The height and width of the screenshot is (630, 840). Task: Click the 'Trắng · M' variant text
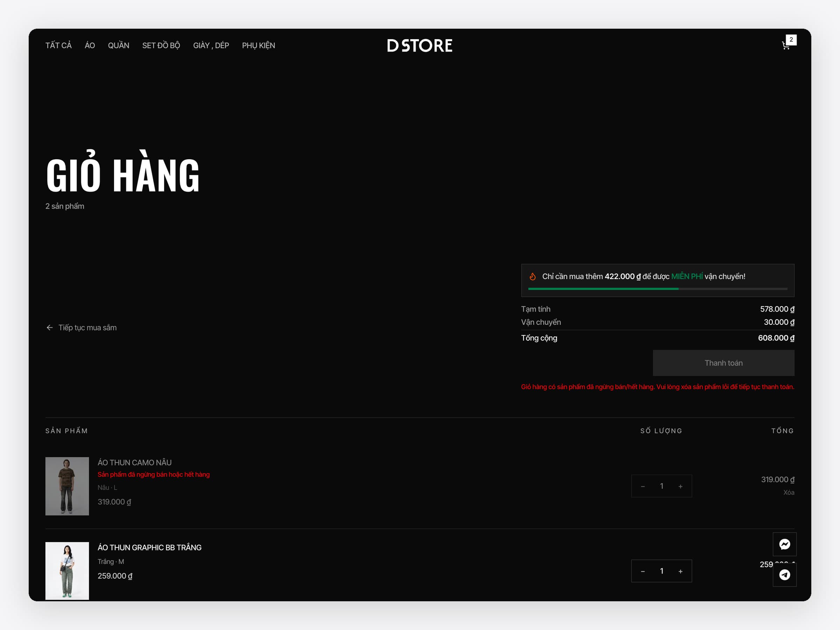tap(111, 562)
